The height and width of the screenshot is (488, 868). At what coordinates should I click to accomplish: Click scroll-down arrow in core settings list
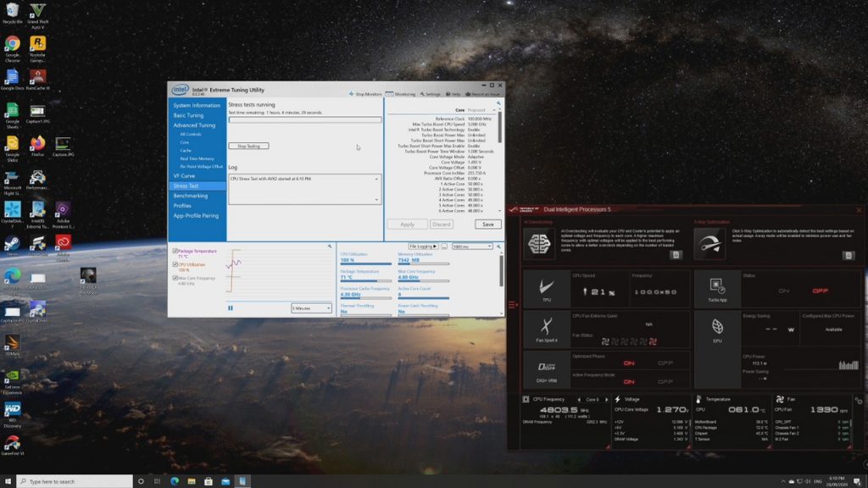(x=500, y=211)
